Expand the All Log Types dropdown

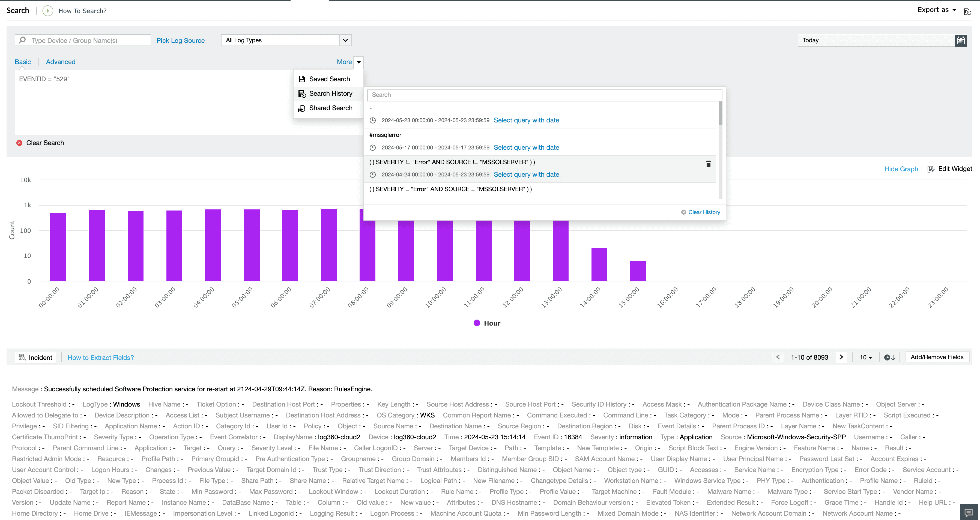point(345,40)
